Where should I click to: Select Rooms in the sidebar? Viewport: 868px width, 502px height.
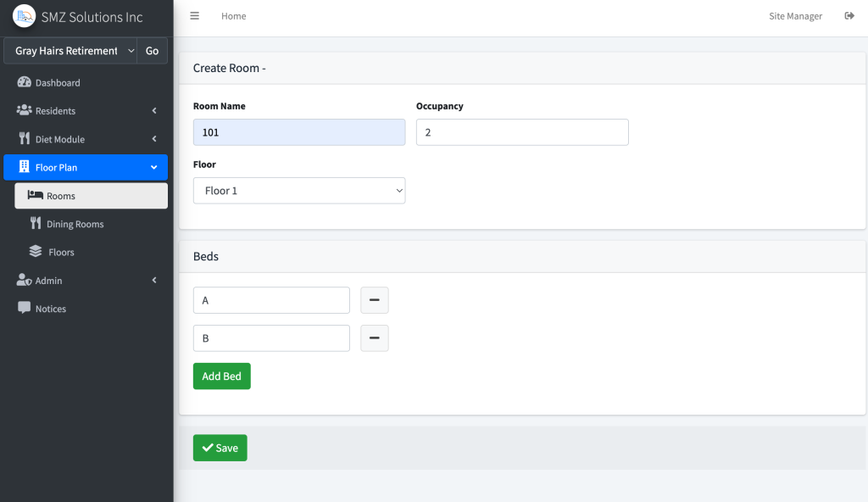pyautogui.click(x=61, y=196)
